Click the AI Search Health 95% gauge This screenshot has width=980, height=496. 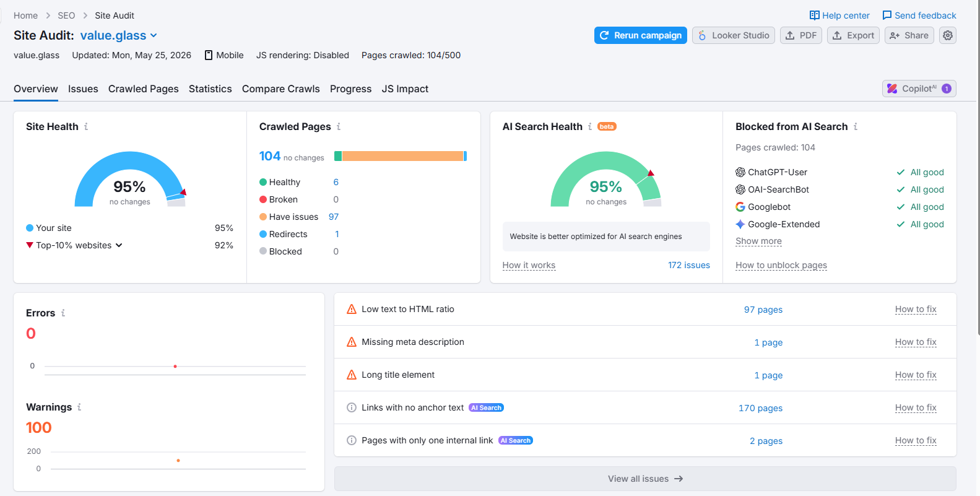tap(606, 179)
